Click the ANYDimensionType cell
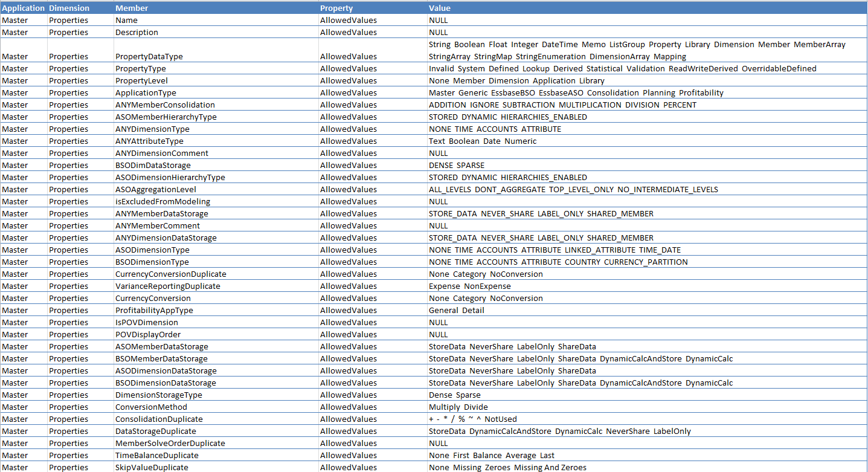 pos(216,129)
